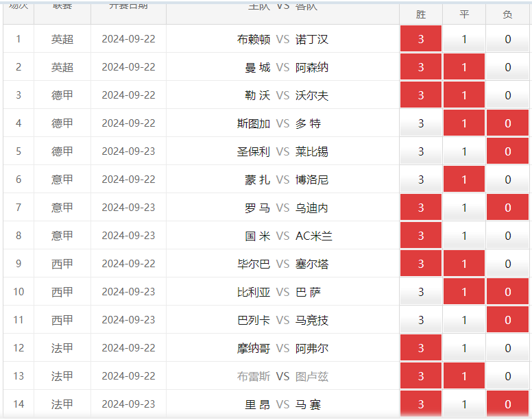
Task: Deselect win (3) for 毕尔巴 VS 塞尔塔
Action: (421, 264)
